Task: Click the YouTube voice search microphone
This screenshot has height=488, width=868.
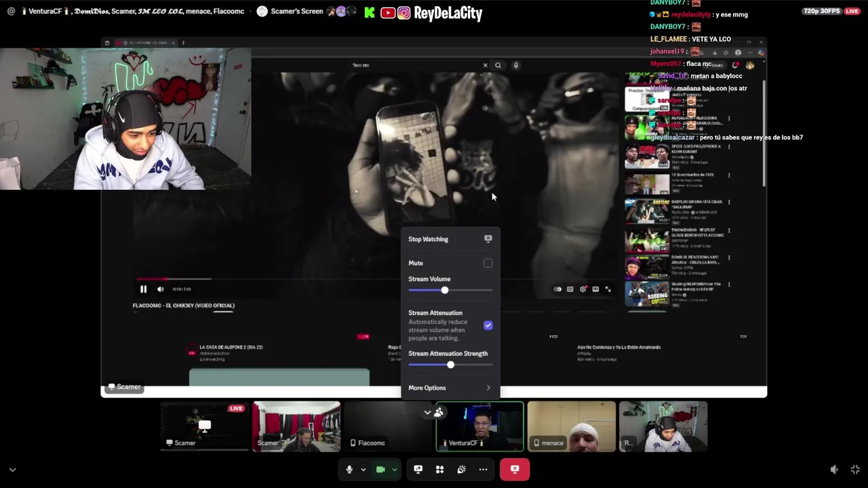Action: pyautogui.click(x=516, y=65)
